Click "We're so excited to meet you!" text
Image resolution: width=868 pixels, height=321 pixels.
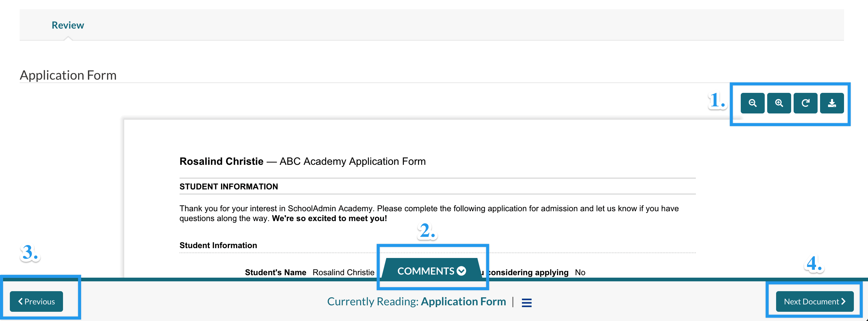[x=329, y=219]
